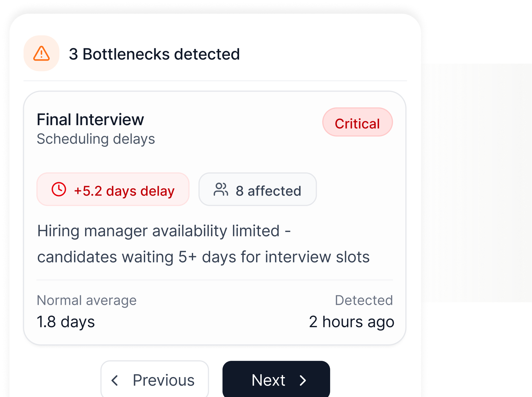Click the left chevron in the Previous button
Image resolution: width=532 pixels, height=397 pixels.
(115, 380)
